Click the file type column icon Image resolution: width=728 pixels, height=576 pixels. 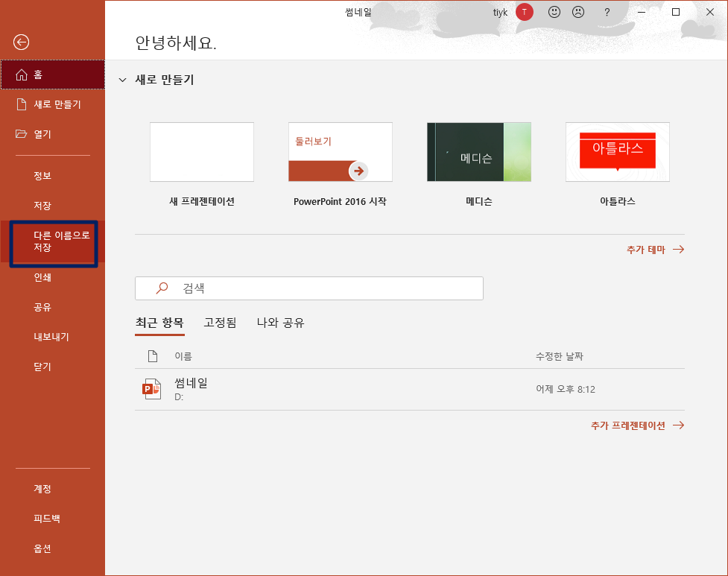click(153, 356)
